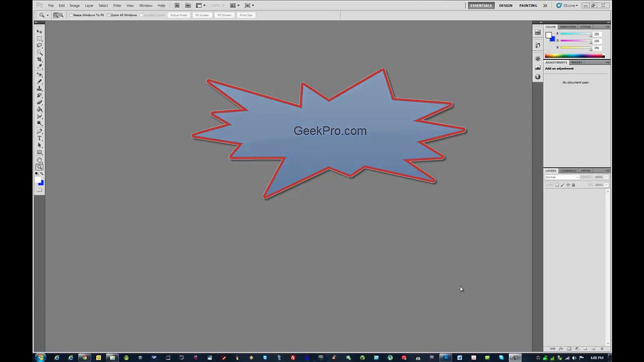Screen dimensions: 644x362
Task: Click the color spectrum ramp
Action: pos(574,56)
